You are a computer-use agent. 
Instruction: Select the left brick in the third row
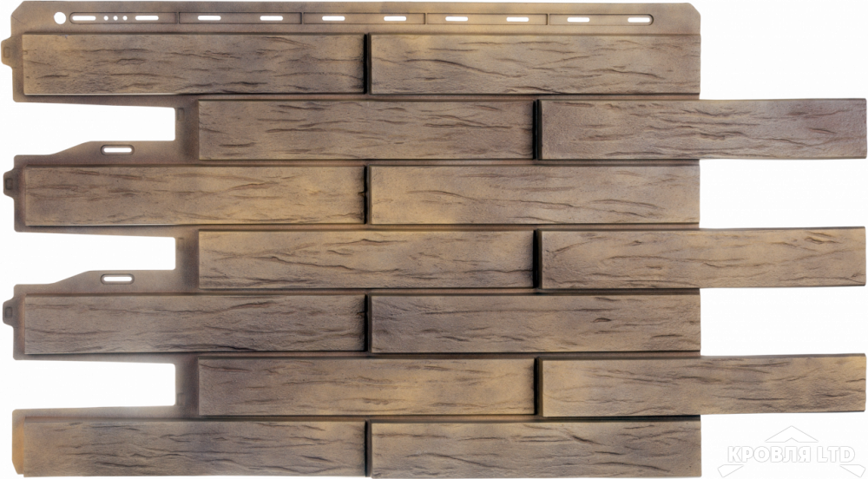click(193, 194)
